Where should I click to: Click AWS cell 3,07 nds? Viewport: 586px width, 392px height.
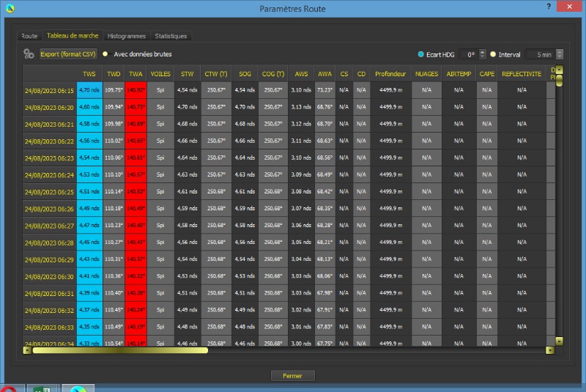[x=301, y=209]
